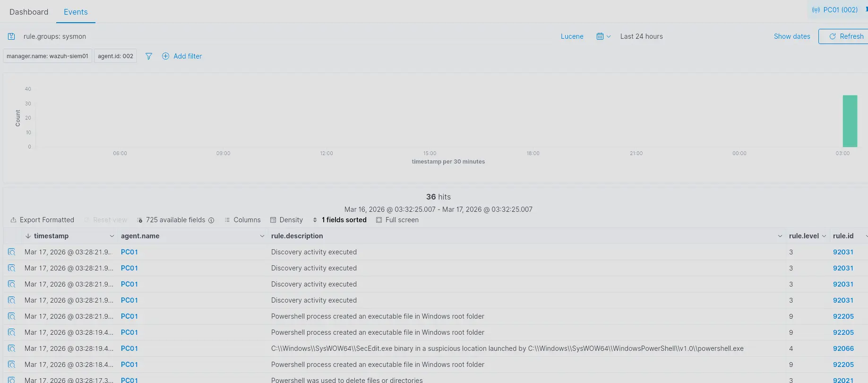
Task: Select the Events tab
Action: (x=76, y=12)
